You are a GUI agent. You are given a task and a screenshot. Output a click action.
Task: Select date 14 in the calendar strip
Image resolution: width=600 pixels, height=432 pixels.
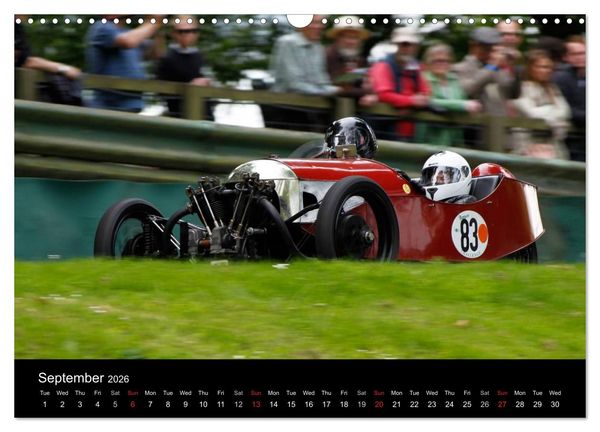274,404
